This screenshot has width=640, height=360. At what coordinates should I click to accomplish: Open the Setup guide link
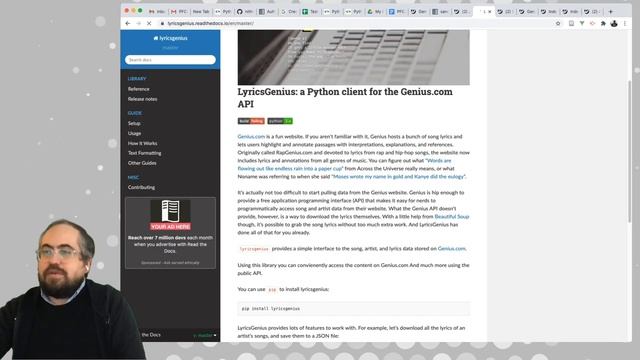[x=134, y=123]
